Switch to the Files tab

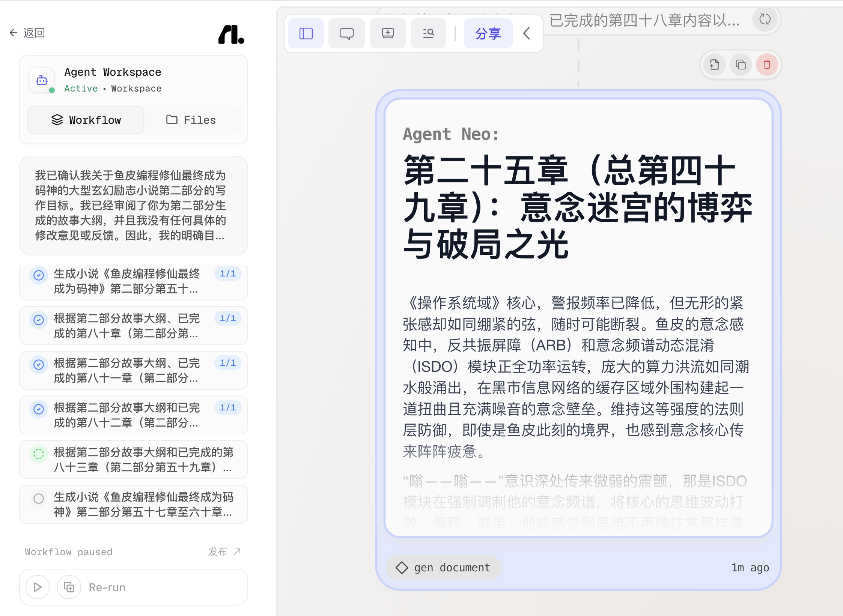[191, 120]
